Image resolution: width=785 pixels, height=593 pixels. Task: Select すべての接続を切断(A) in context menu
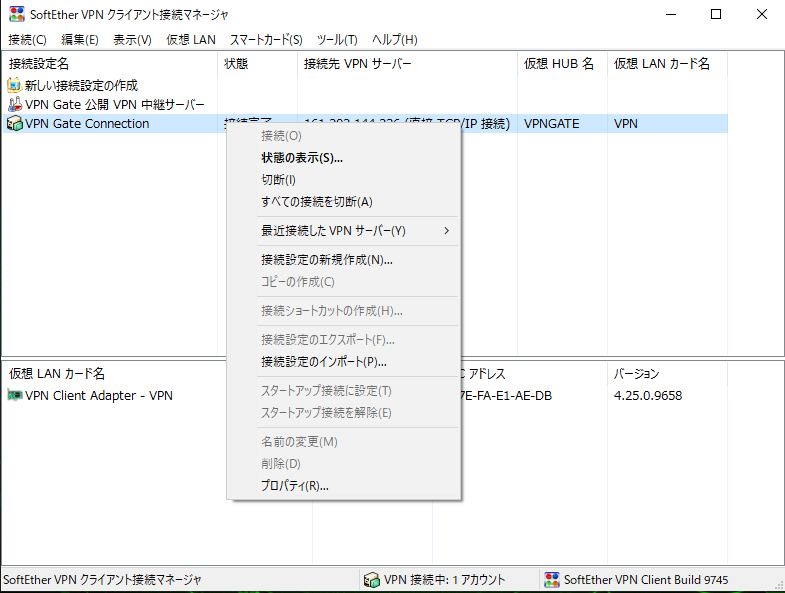316,202
